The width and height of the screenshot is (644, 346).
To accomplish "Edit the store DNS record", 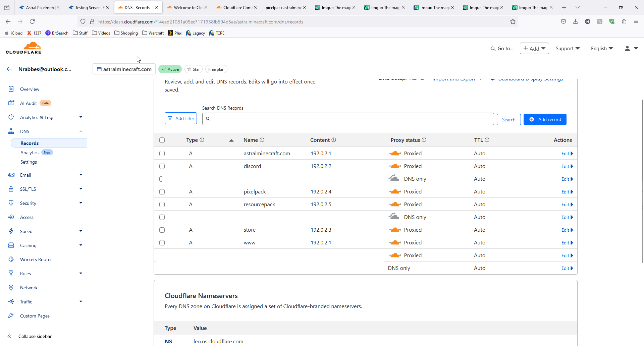I will [567, 230].
